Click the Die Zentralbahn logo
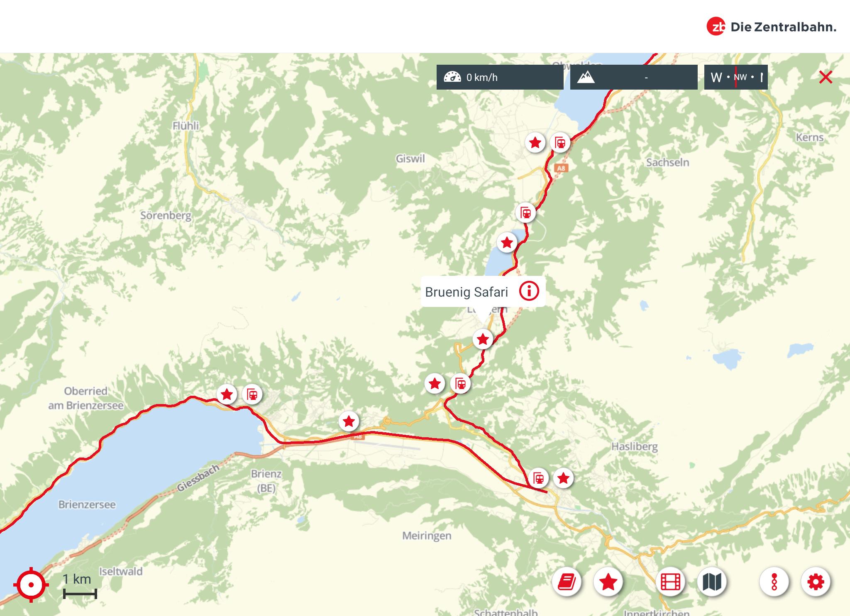This screenshot has width=850, height=616. click(x=771, y=27)
